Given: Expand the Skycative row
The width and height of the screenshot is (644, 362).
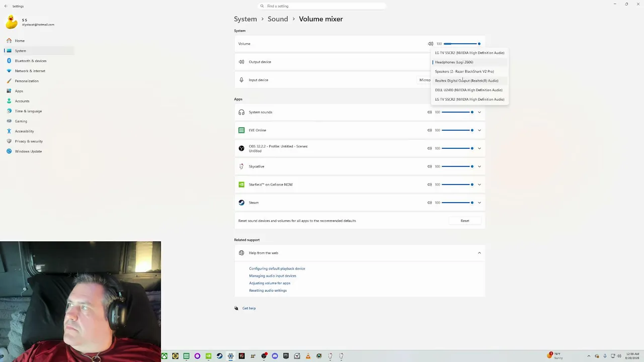Looking at the screenshot, I should 479,166.
